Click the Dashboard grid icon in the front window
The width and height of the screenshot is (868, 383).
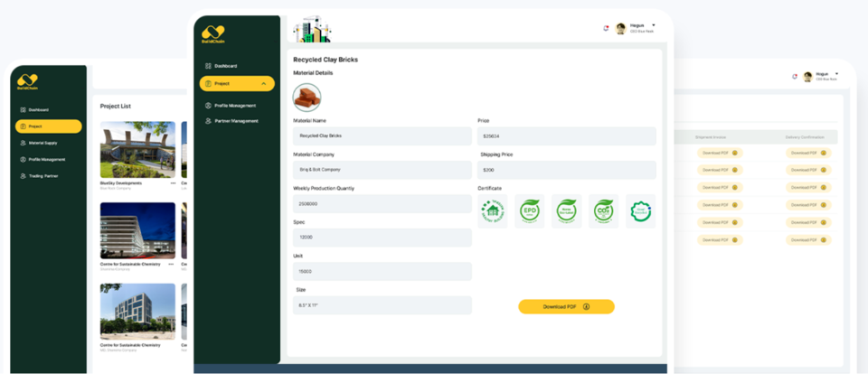tap(208, 66)
